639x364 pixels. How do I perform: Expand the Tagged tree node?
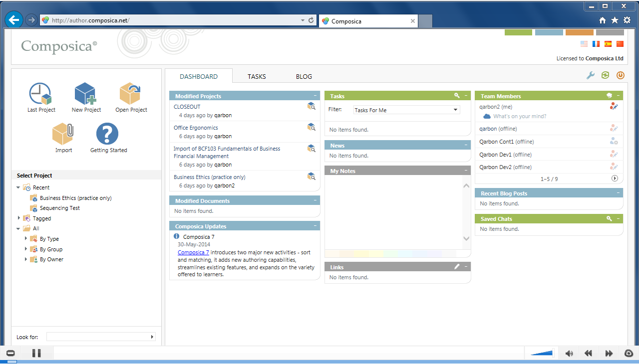(19, 218)
